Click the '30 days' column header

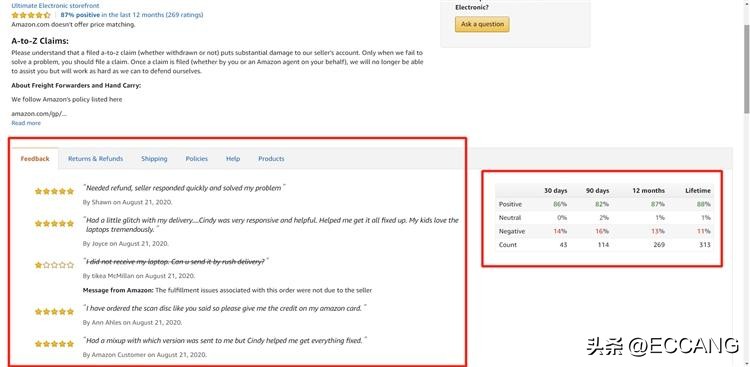tap(555, 190)
